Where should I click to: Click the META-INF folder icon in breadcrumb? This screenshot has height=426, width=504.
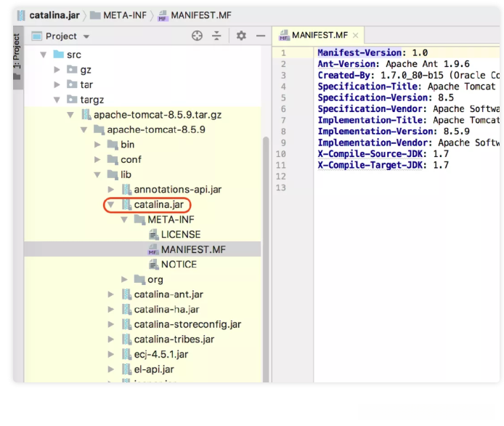[x=95, y=15]
